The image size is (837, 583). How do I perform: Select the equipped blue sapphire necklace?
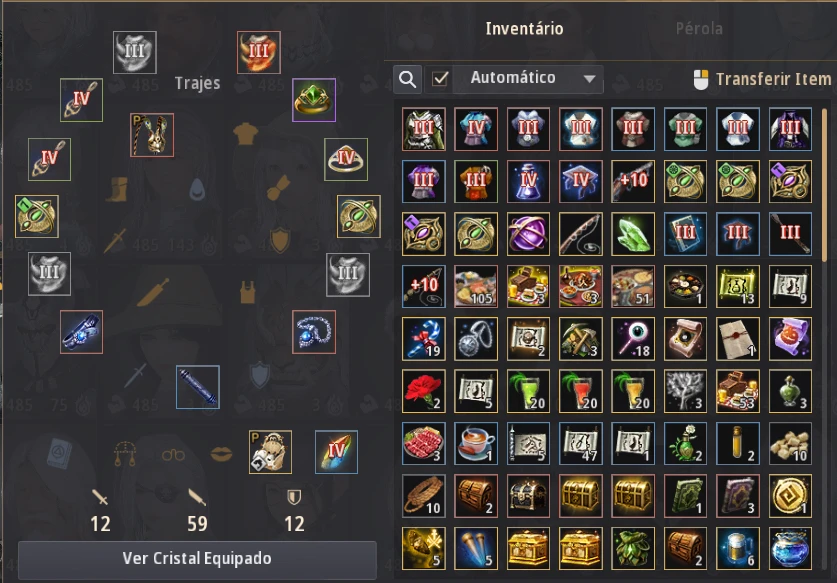coord(314,332)
